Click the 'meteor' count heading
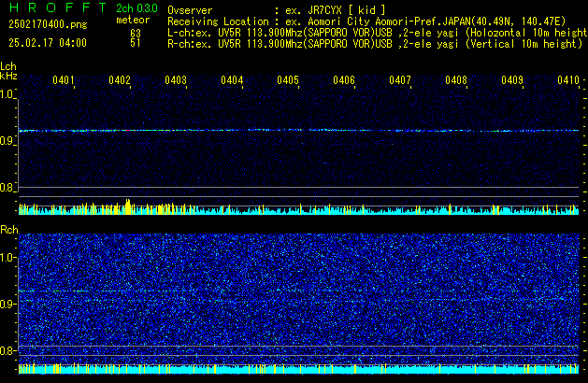 pos(133,20)
